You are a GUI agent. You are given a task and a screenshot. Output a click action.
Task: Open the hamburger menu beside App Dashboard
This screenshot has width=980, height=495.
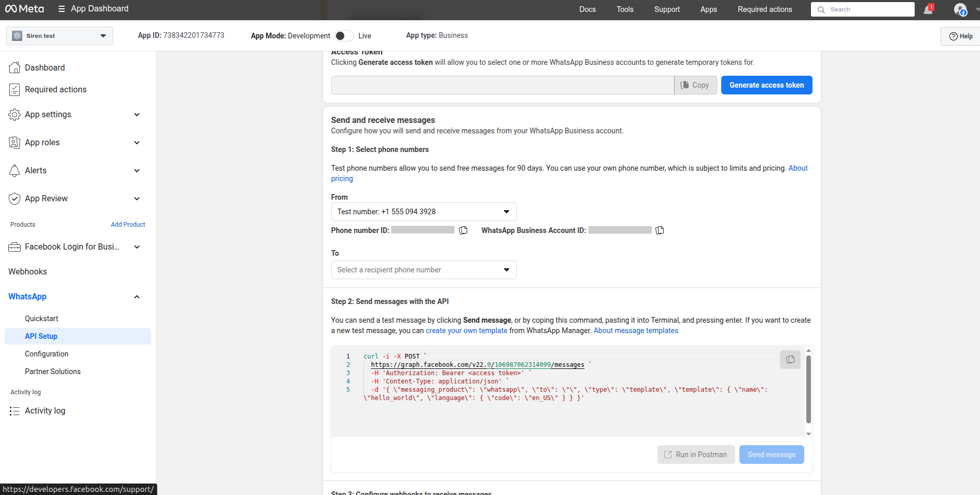[x=62, y=9]
